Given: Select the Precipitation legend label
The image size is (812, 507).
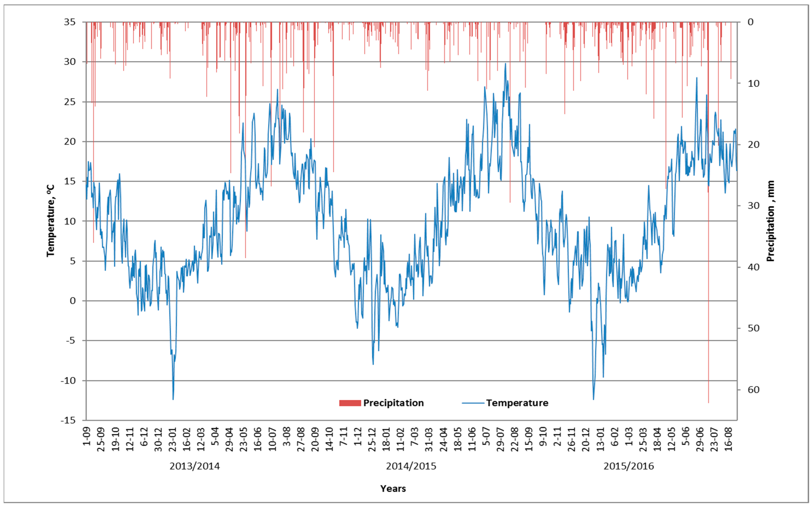Looking at the screenshot, I should tap(393, 403).
